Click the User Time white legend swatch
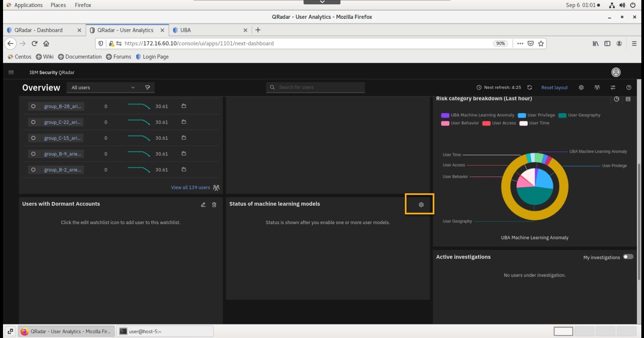 point(523,123)
